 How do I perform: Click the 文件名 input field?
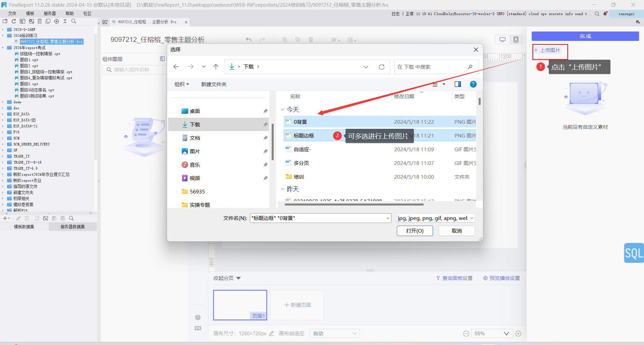pyautogui.click(x=320, y=218)
